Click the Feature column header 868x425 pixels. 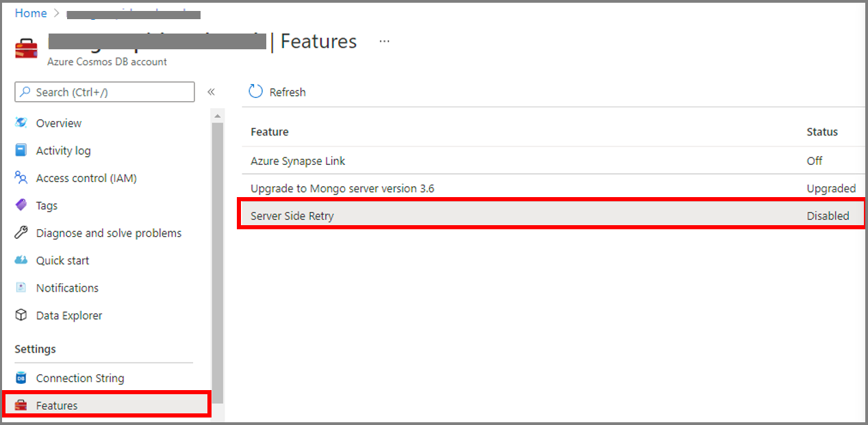coord(270,131)
